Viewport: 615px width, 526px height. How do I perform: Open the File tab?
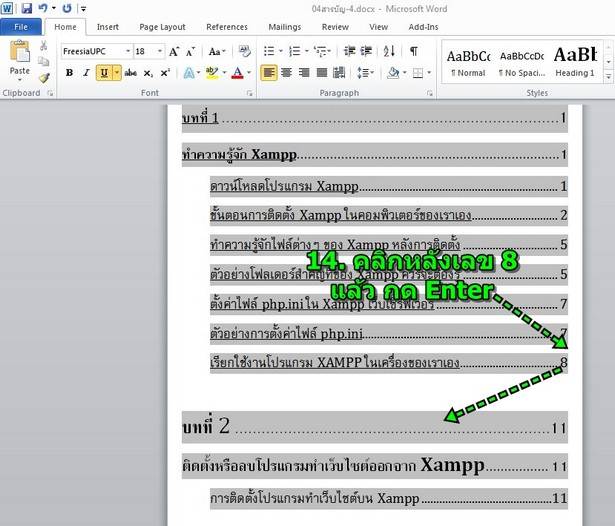[x=21, y=27]
